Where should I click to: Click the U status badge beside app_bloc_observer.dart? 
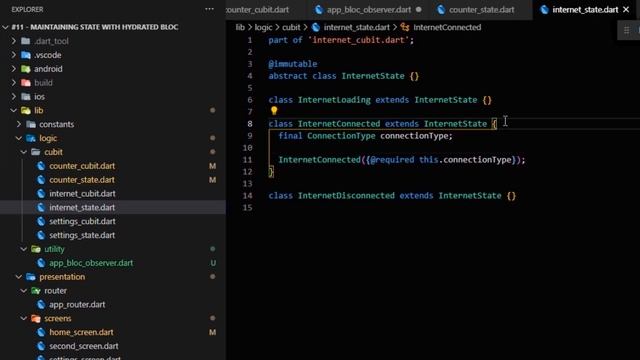(213, 263)
